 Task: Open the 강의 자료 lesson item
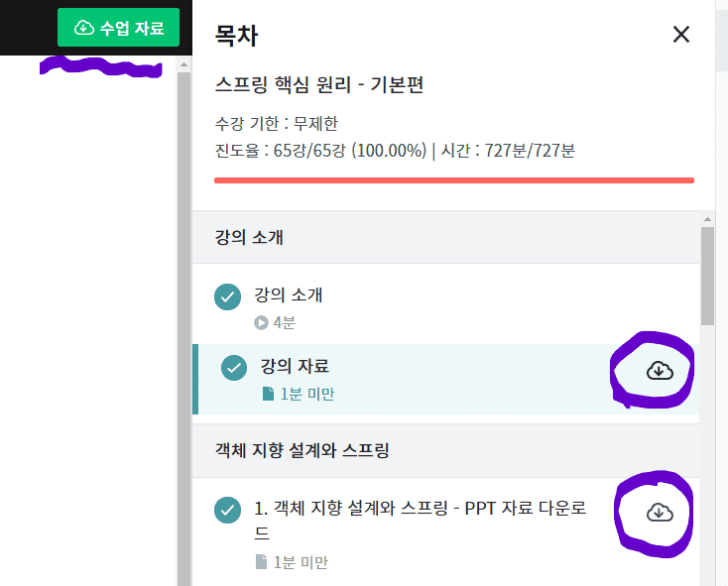pos(445,379)
